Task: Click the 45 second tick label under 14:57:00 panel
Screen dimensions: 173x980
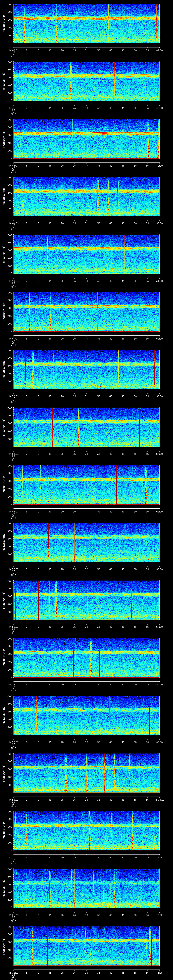Action: point(123,684)
